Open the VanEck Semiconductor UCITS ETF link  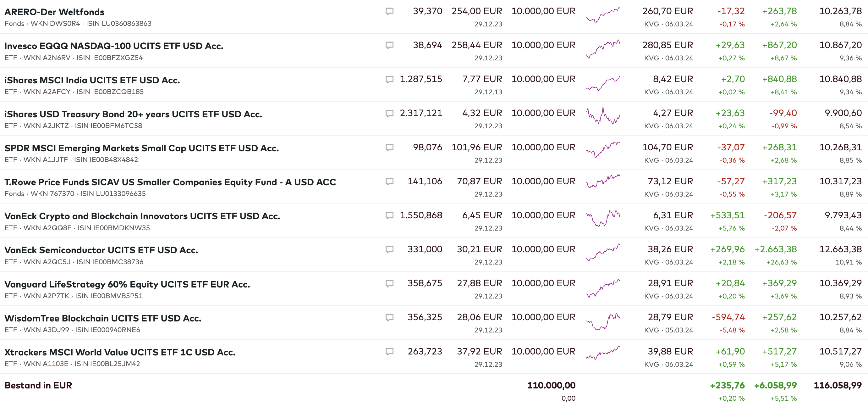[101, 250]
